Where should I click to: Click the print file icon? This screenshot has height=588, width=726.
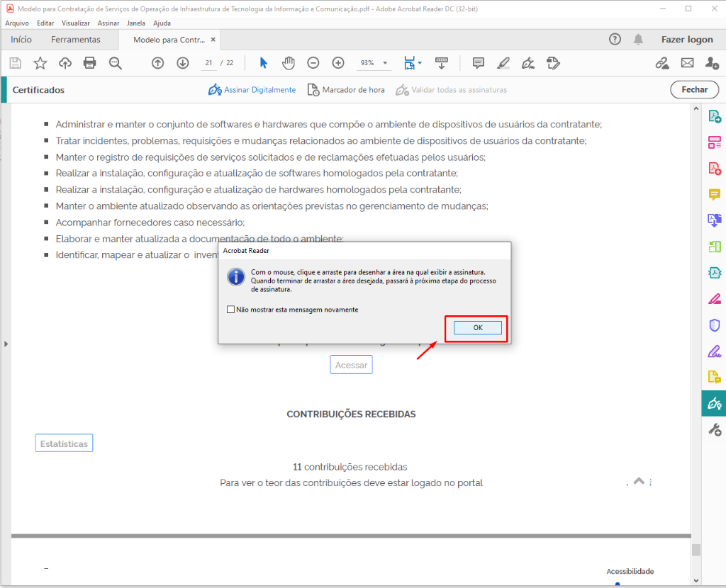click(89, 63)
